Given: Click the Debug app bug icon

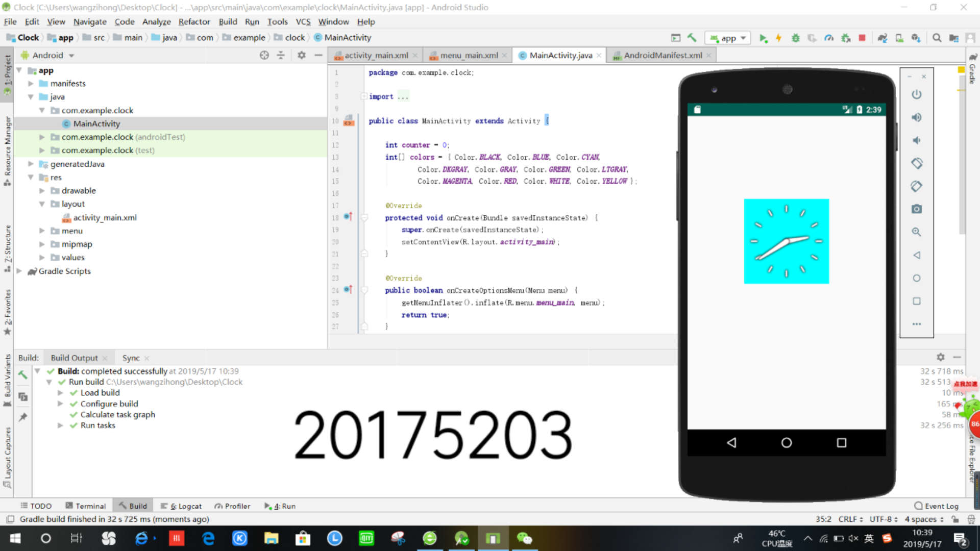Looking at the screenshot, I should 795,38.
